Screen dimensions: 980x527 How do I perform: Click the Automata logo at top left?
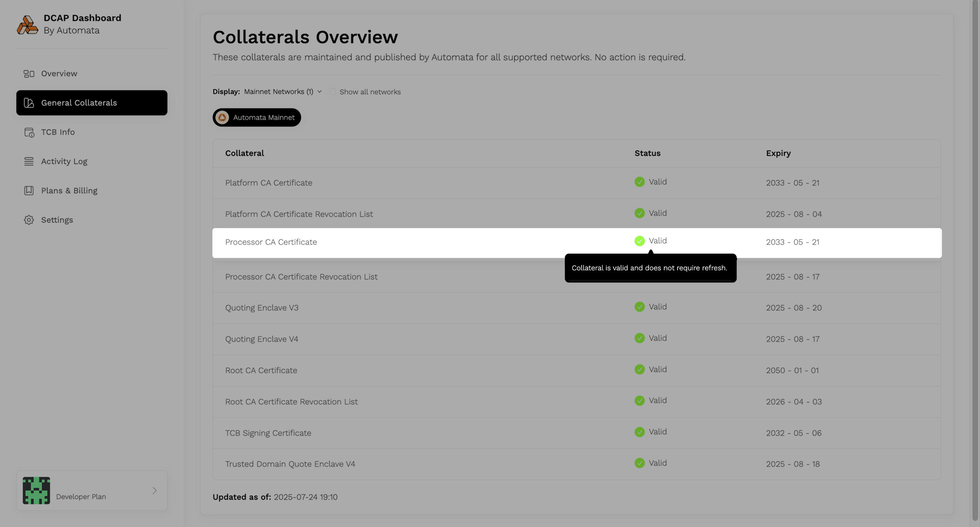tap(27, 25)
